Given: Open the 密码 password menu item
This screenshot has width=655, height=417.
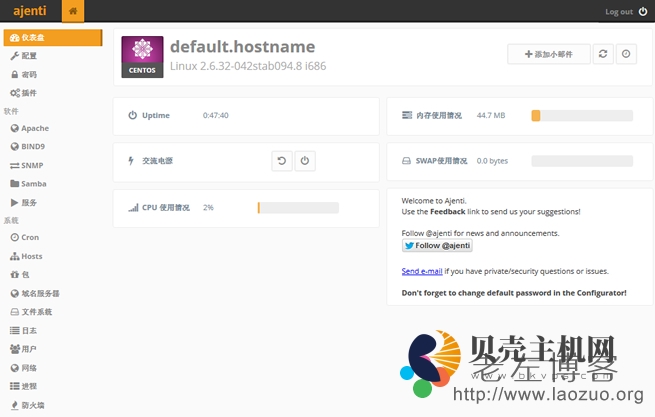Looking at the screenshot, I should click(24, 74).
